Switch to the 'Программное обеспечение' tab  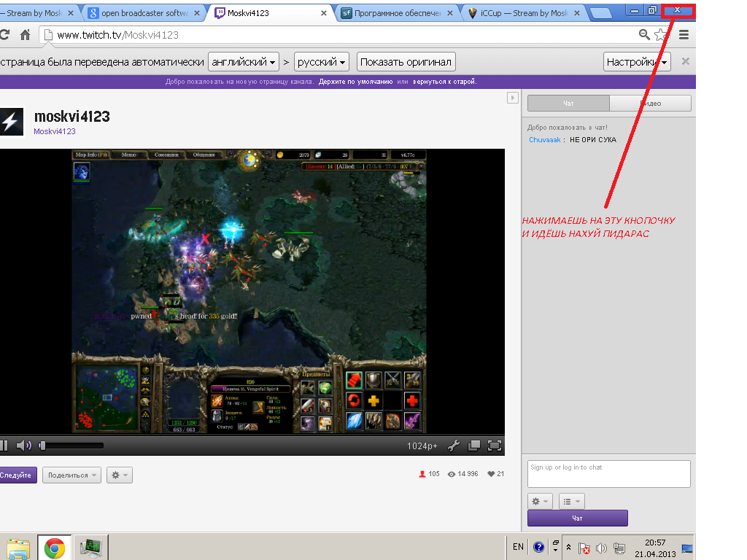coord(398,13)
